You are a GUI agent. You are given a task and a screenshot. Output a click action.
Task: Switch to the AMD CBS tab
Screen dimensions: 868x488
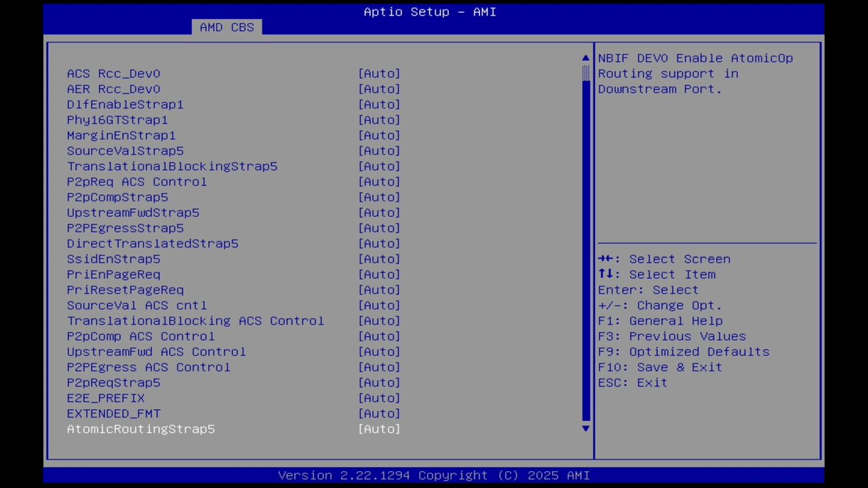(x=226, y=27)
